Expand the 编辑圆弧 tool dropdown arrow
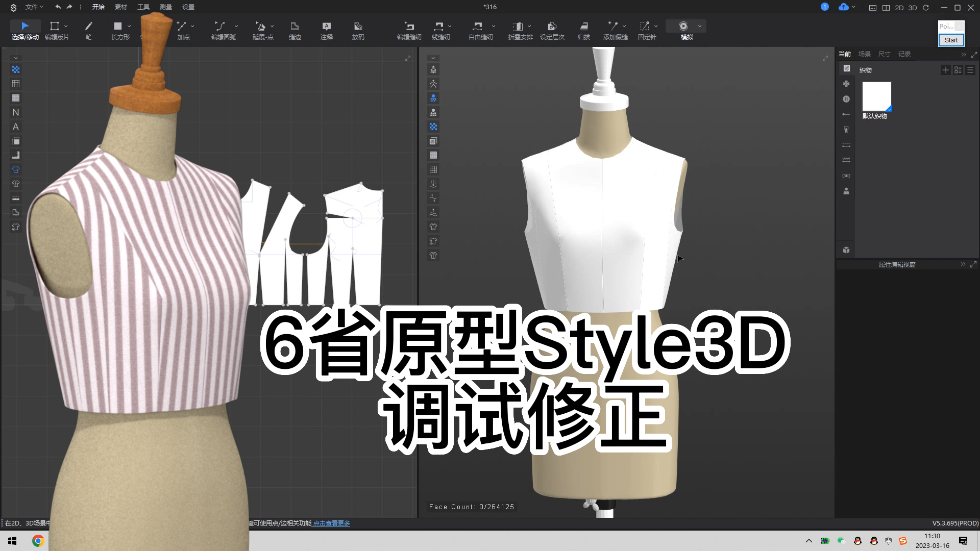 point(236,26)
